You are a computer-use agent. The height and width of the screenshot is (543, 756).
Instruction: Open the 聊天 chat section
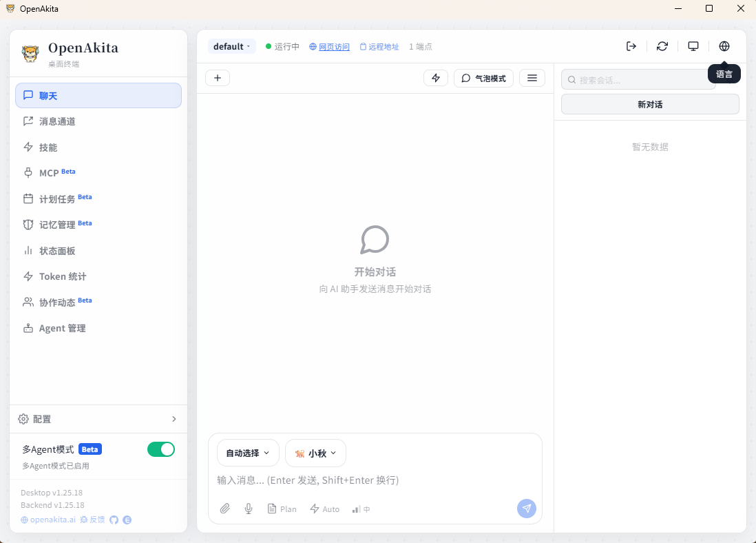pyautogui.click(x=98, y=96)
